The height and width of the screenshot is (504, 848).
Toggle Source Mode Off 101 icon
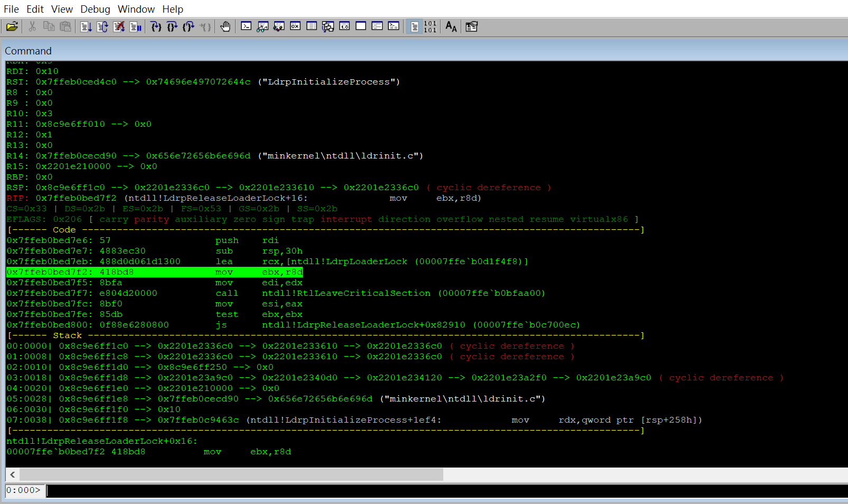pos(431,26)
